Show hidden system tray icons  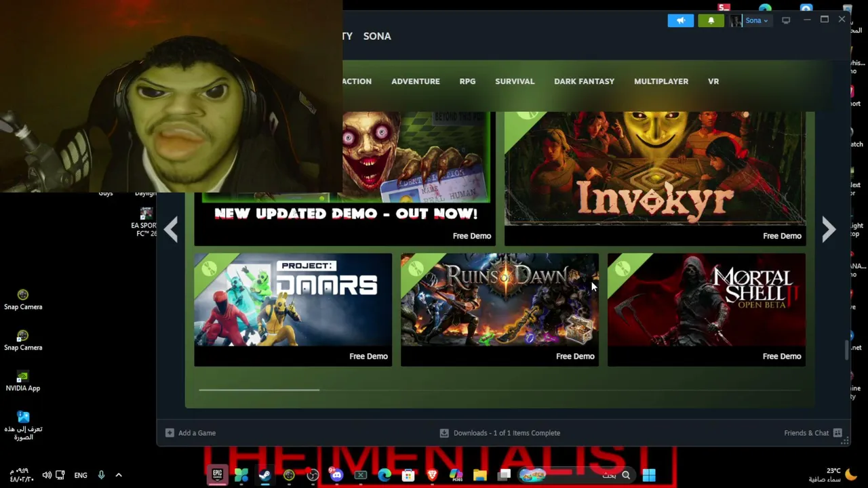pyautogui.click(x=119, y=475)
